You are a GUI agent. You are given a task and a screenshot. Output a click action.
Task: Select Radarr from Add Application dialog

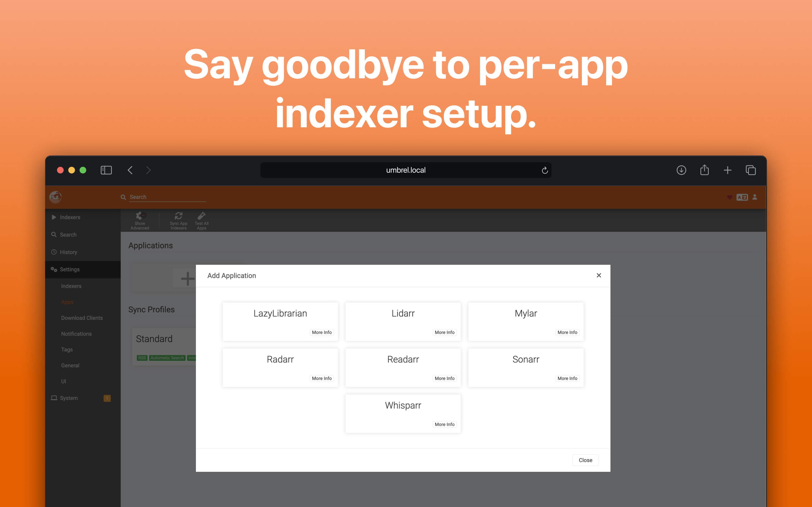click(x=280, y=359)
